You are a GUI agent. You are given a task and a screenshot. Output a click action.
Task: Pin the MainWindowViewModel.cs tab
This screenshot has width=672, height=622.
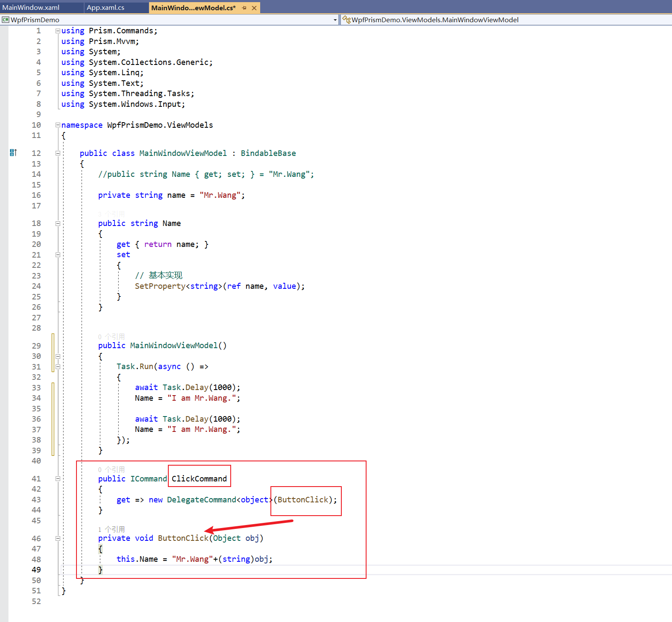click(244, 8)
